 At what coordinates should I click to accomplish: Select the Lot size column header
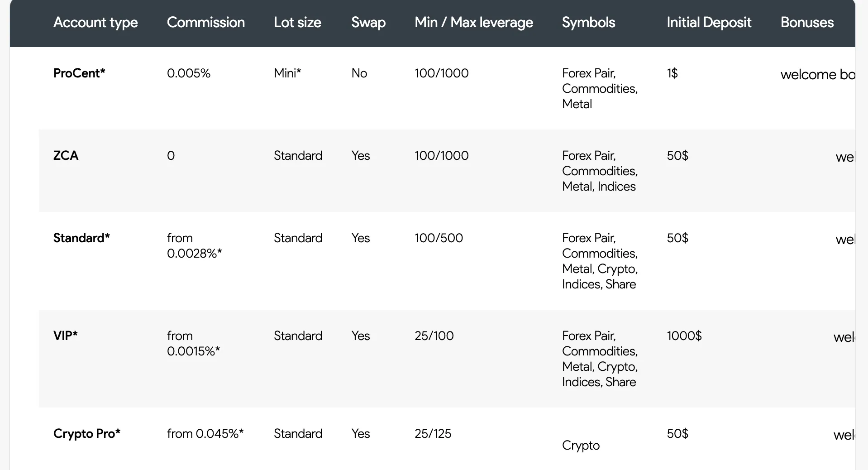[x=297, y=23]
